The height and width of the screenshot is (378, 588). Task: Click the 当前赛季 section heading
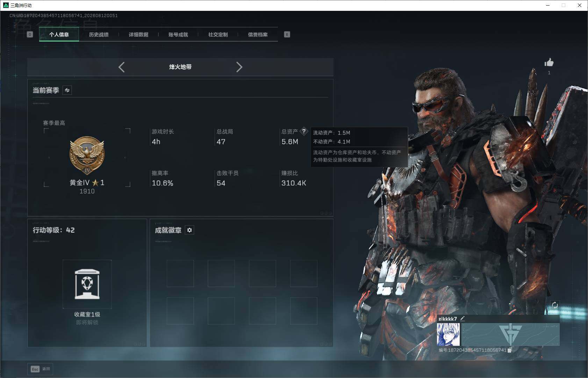(x=46, y=90)
